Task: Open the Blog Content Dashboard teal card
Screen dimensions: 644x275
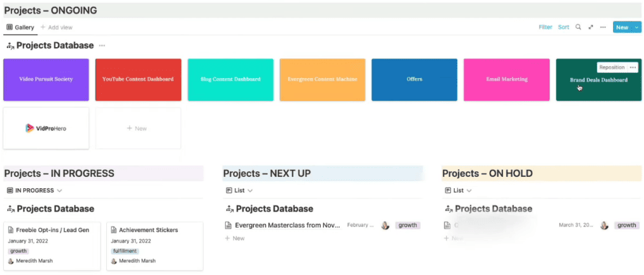Action: [x=230, y=80]
